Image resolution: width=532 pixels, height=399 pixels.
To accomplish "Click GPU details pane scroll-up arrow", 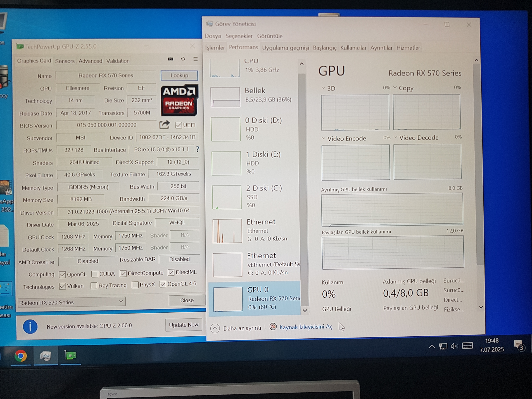I will (x=476, y=60).
